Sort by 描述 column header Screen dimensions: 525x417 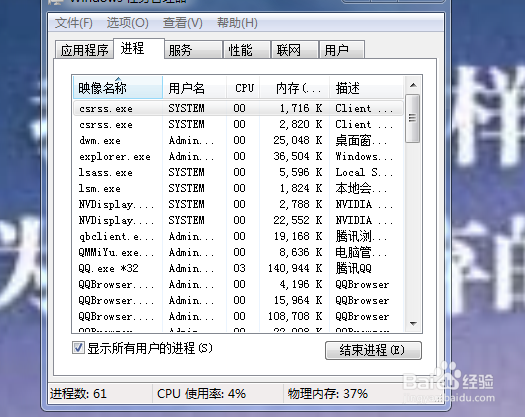(367, 88)
